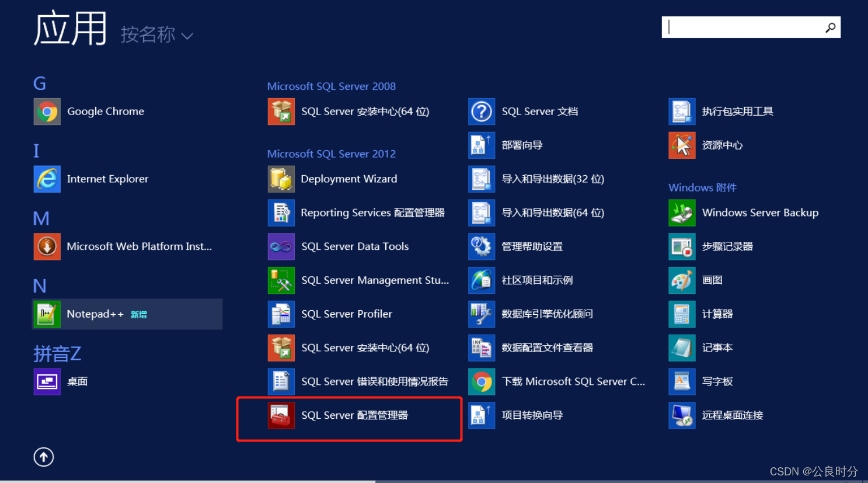This screenshot has width=868, height=483.
Task: Expand the 按名称 sort dropdown
Action: [x=156, y=35]
